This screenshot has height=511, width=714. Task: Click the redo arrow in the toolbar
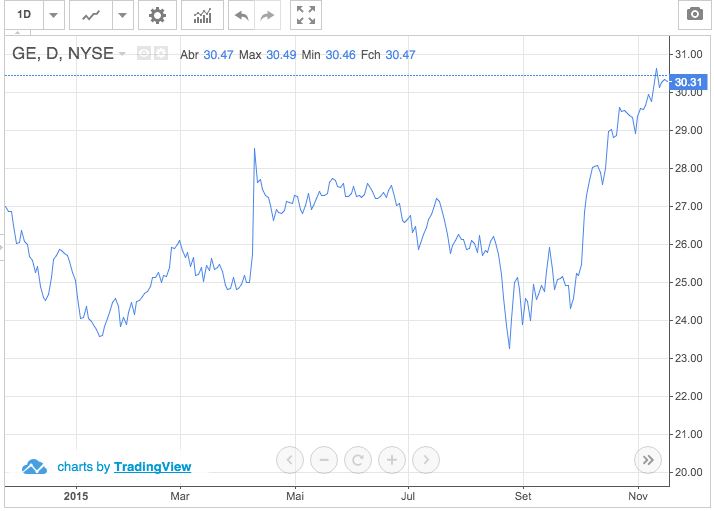pos(266,15)
